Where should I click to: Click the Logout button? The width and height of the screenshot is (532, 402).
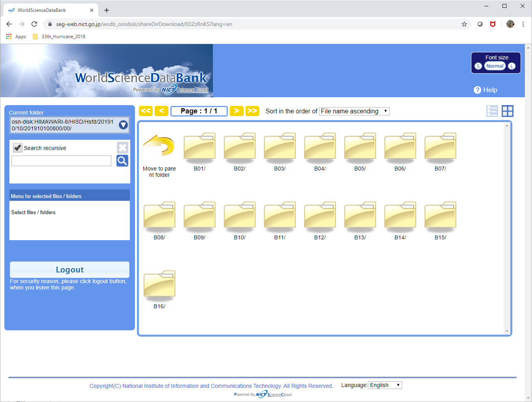pos(70,270)
